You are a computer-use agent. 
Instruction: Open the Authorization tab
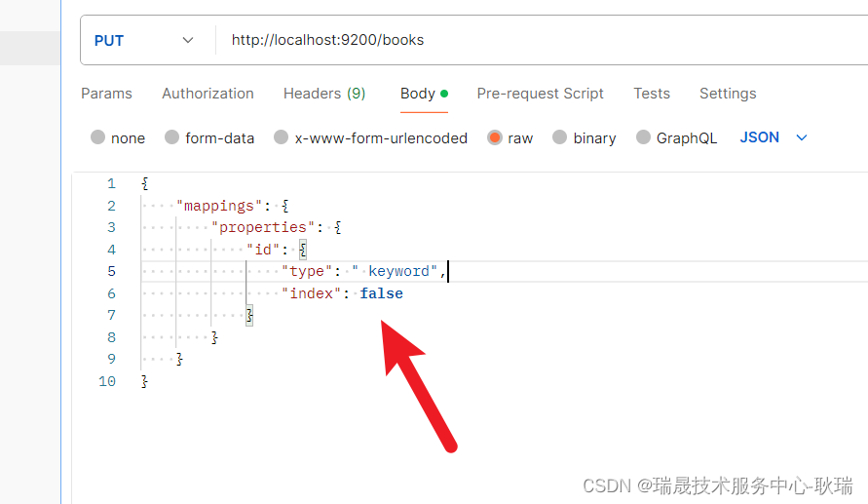tap(208, 94)
